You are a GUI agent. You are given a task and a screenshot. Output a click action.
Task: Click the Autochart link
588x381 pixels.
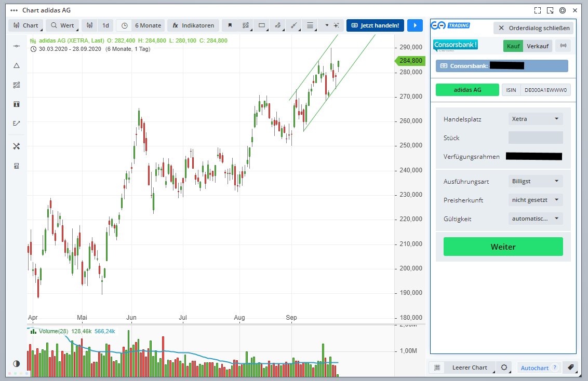pyautogui.click(x=534, y=368)
